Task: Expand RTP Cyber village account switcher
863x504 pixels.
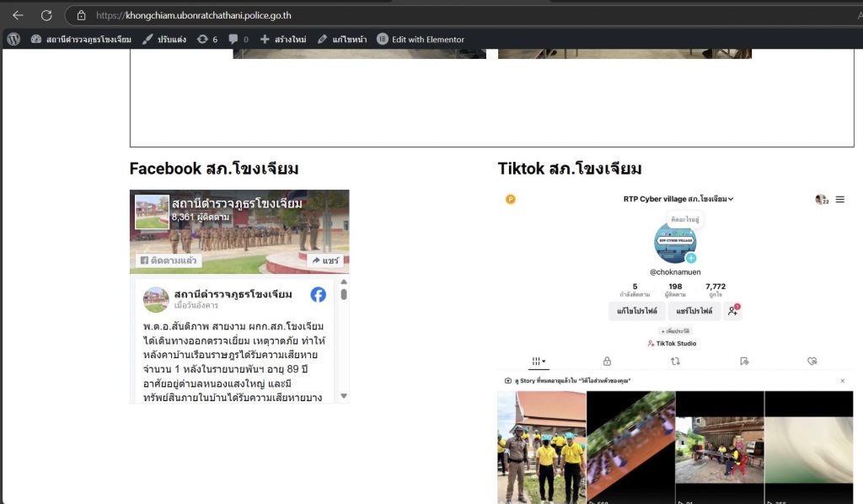Action: point(678,200)
